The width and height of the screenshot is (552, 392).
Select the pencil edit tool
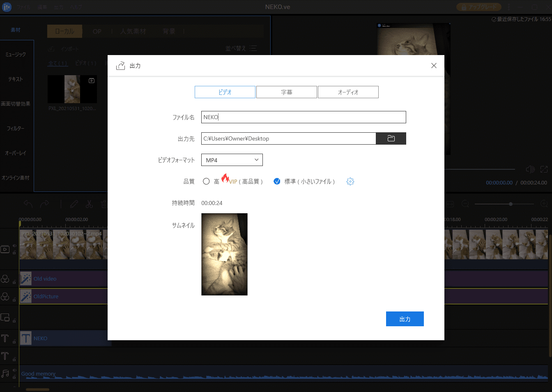74,204
